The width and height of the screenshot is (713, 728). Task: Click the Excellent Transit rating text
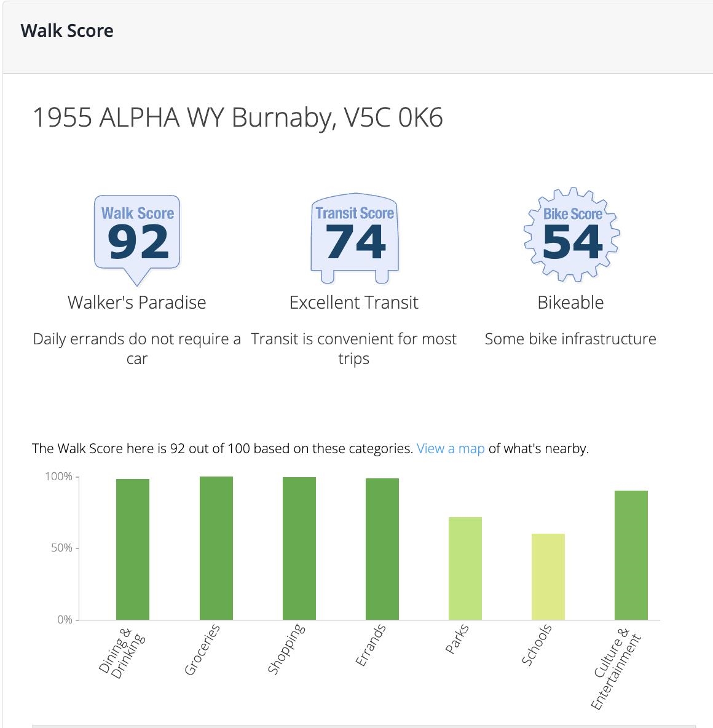[354, 303]
